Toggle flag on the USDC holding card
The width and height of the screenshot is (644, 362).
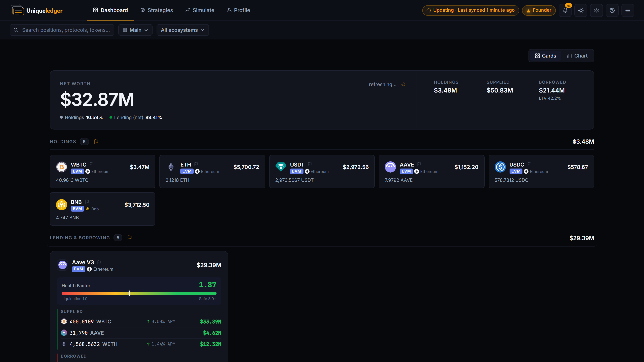529,164
